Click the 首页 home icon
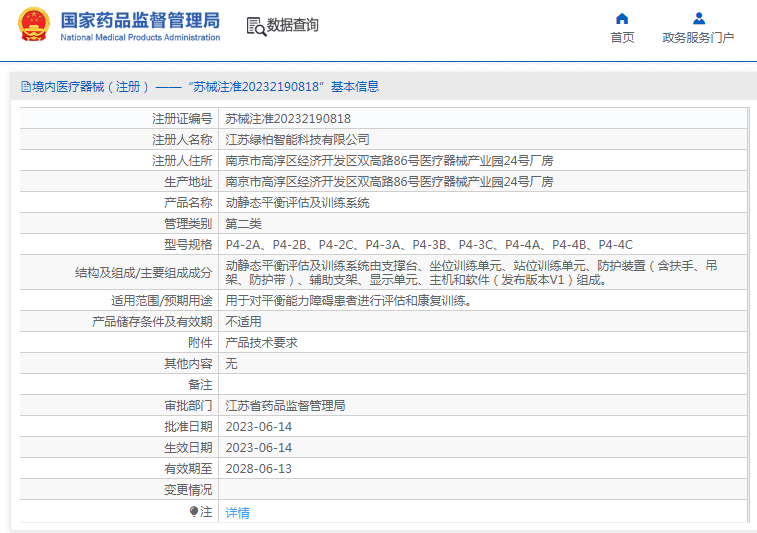Viewport: 757px width, 533px height. (x=622, y=19)
